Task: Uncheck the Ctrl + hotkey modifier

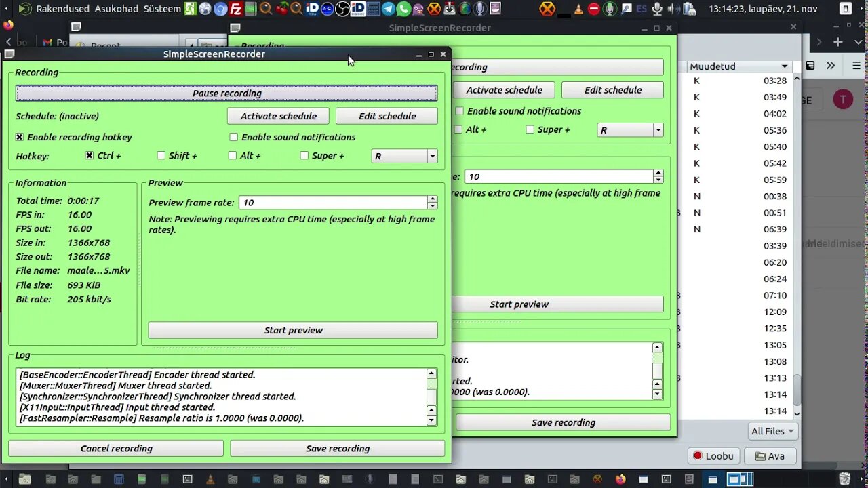Action: pos(90,156)
